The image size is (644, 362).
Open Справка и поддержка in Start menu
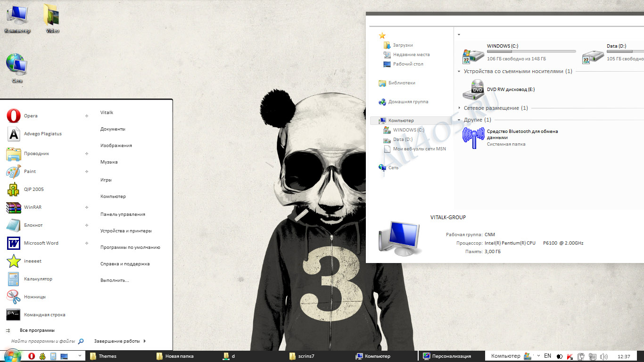(x=125, y=264)
